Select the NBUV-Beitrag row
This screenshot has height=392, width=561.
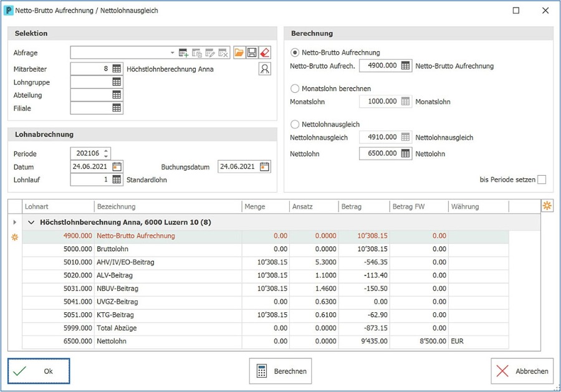coord(265,289)
